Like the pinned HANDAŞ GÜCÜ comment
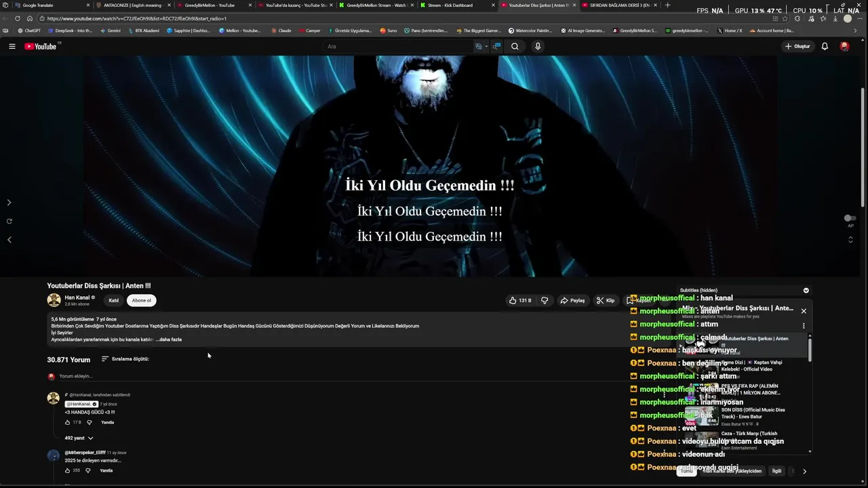Screen dimensions: 868x488 click(x=67, y=422)
